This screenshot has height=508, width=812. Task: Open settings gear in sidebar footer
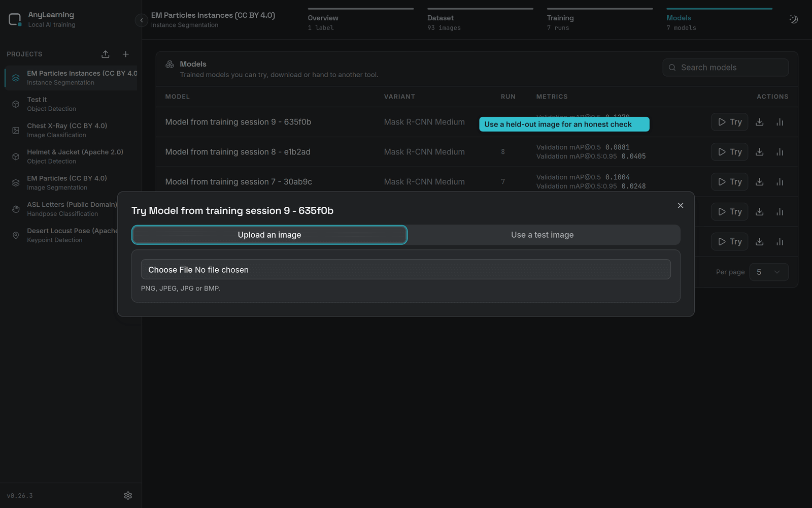click(128, 495)
